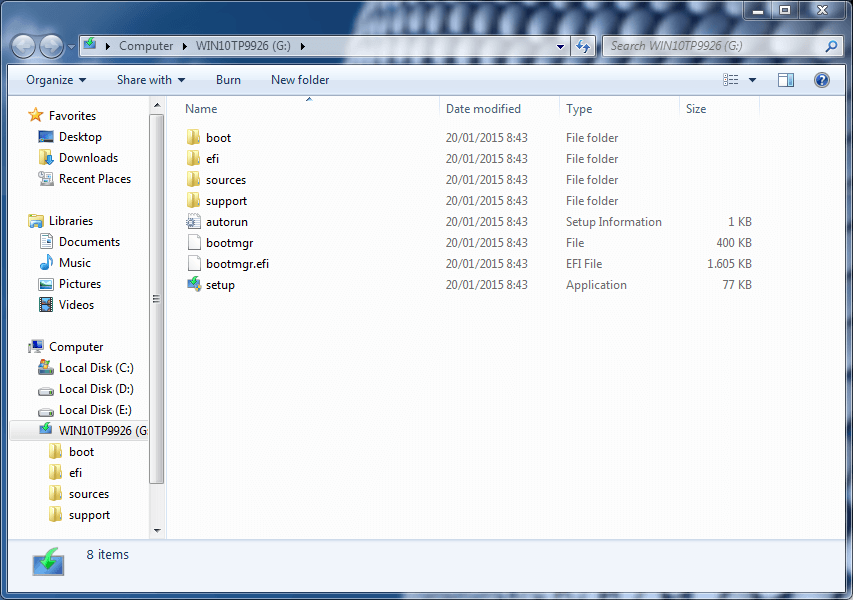Select the setup application icon
This screenshot has height=600, width=853.
coord(194,284)
